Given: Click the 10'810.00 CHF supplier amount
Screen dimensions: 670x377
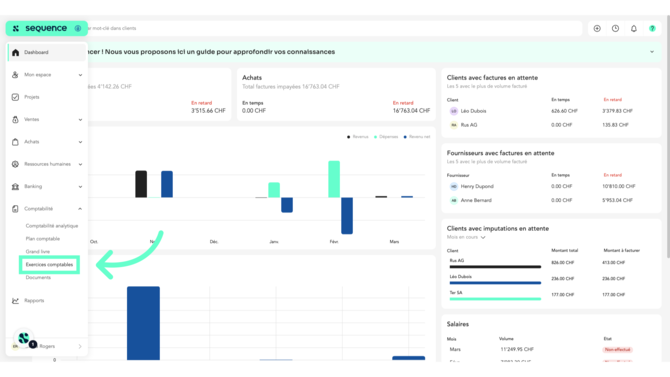Looking at the screenshot, I should coord(619,186).
